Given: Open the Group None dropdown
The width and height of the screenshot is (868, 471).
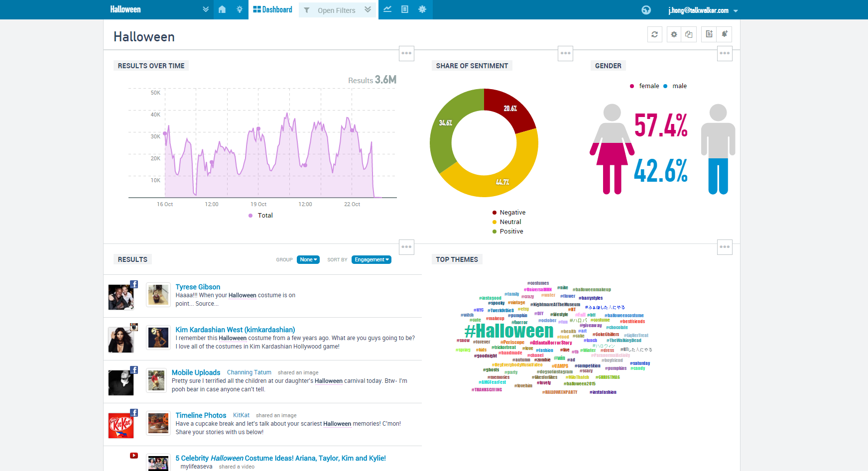Looking at the screenshot, I should (308, 259).
